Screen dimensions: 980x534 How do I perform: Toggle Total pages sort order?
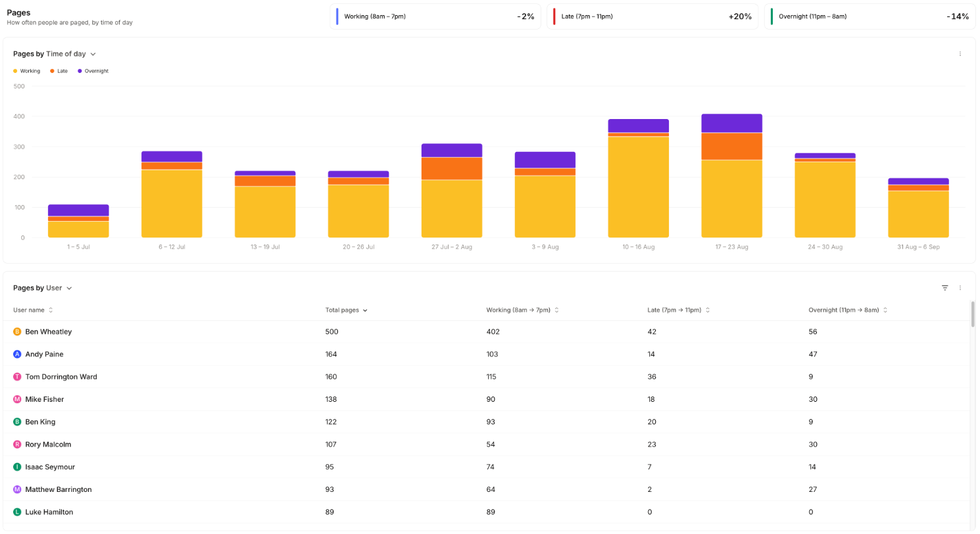tap(347, 310)
